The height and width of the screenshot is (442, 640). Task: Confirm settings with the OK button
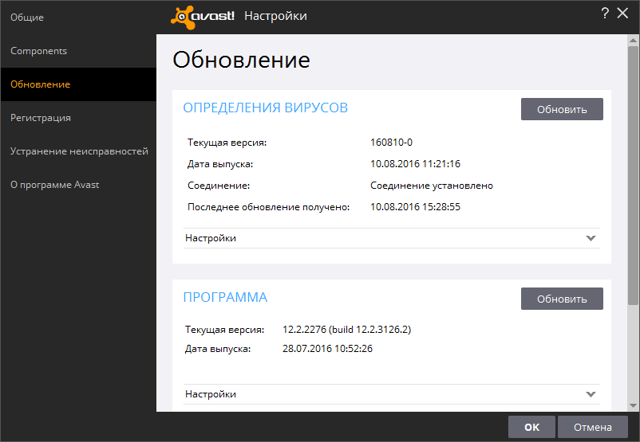pyautogui.click(x=531, y=427)
